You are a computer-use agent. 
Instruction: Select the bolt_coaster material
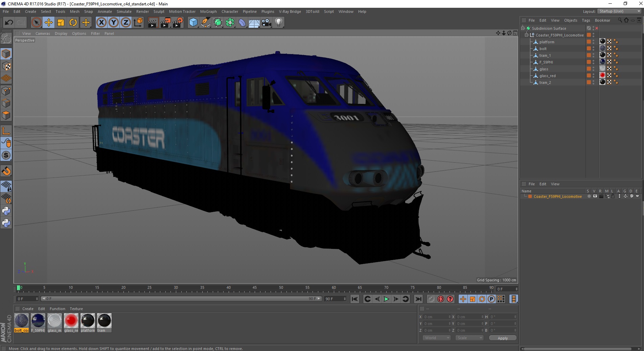coord(21,323)
